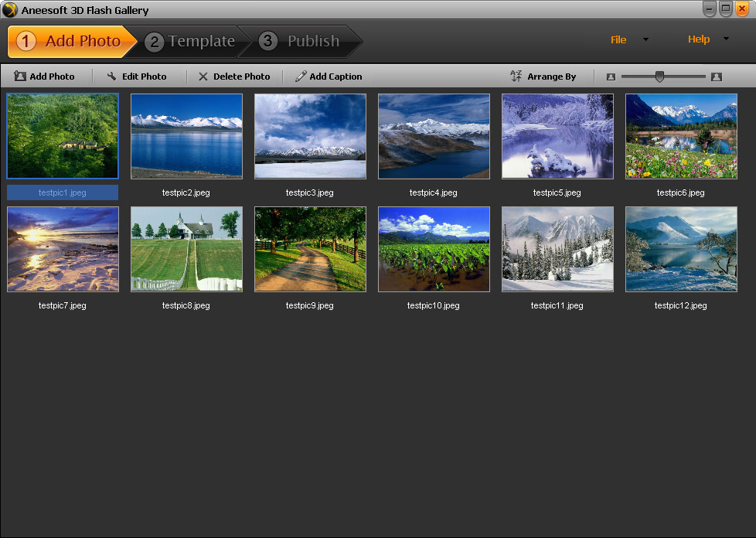The height and width of the screenshot is (538, 756).
Task: Expand the Help menu dropdown arrow
Action: [x=726, y=39]
